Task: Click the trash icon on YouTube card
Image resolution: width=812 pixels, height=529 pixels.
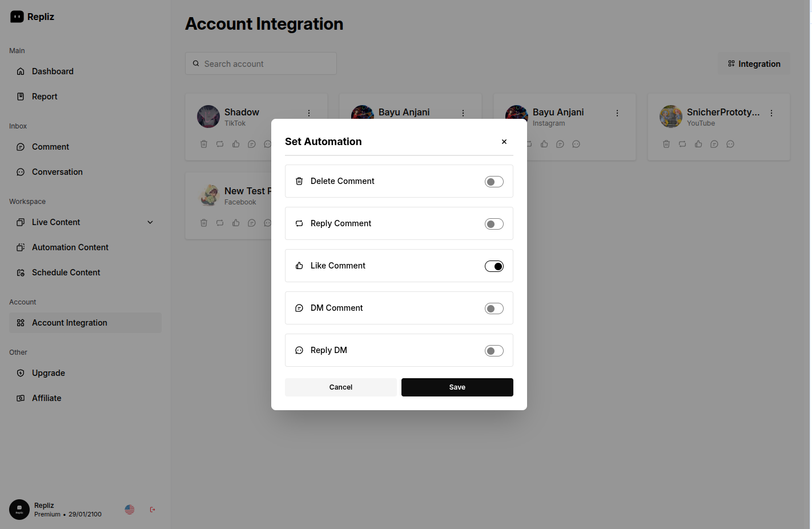Action: 666,144
